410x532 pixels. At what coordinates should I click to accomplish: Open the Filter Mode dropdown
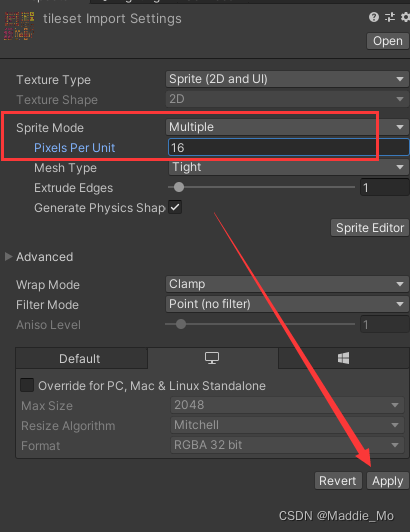coord(287,304)
